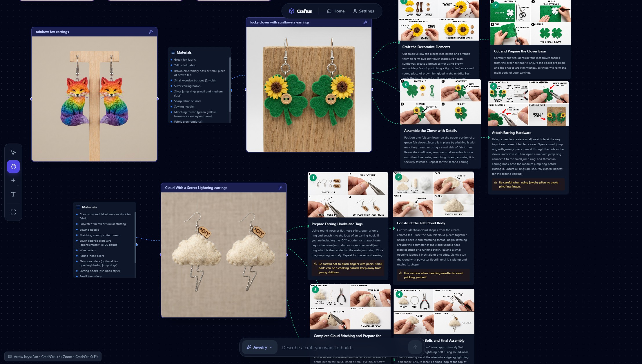The height and width of the screenshot is (364, 642).
Task: Click the Craftus logo
Action: (x=300, y=11)
